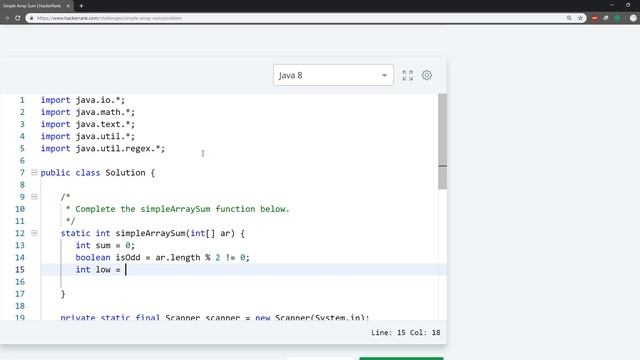This screenshot has height=360, width=640.
Task: Collapse the simpleArraySum fold at line 12
Action: 34,233
